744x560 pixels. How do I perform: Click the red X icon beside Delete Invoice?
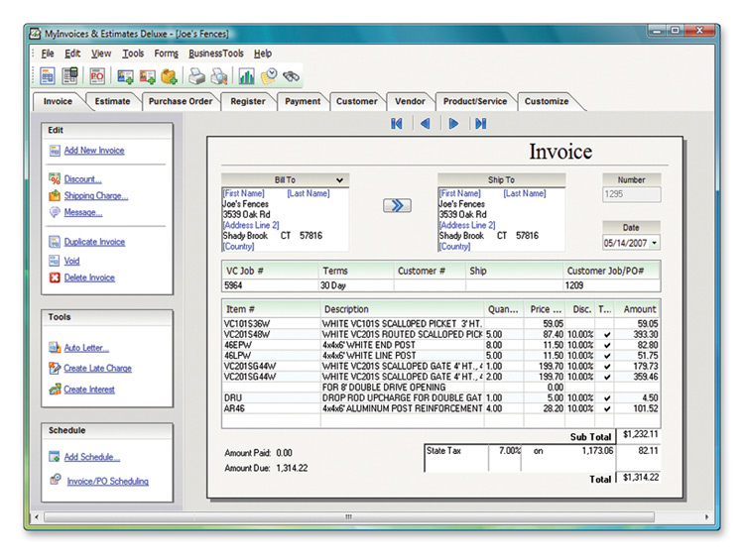coord(55,278)
